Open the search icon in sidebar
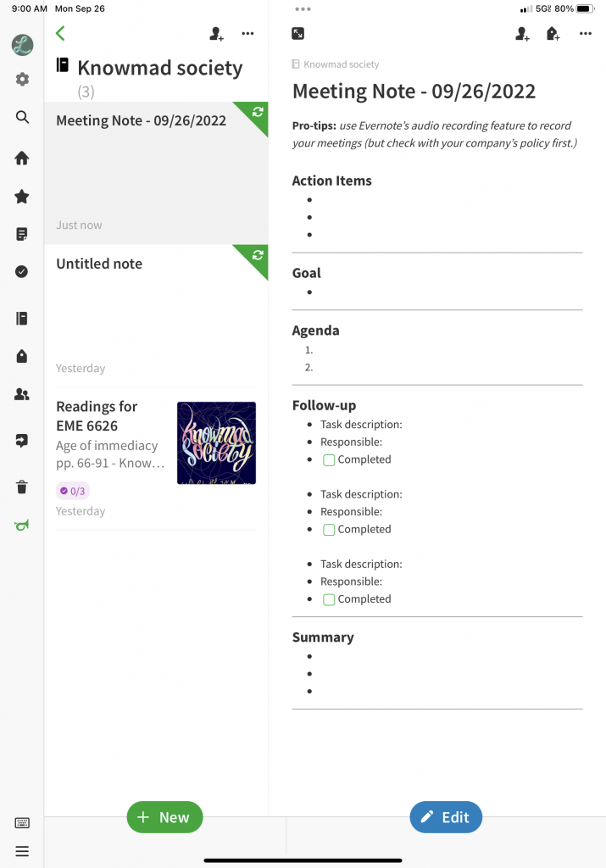This screenshot has height=868, width=606. pyautogui.click(x=22, y=117)
